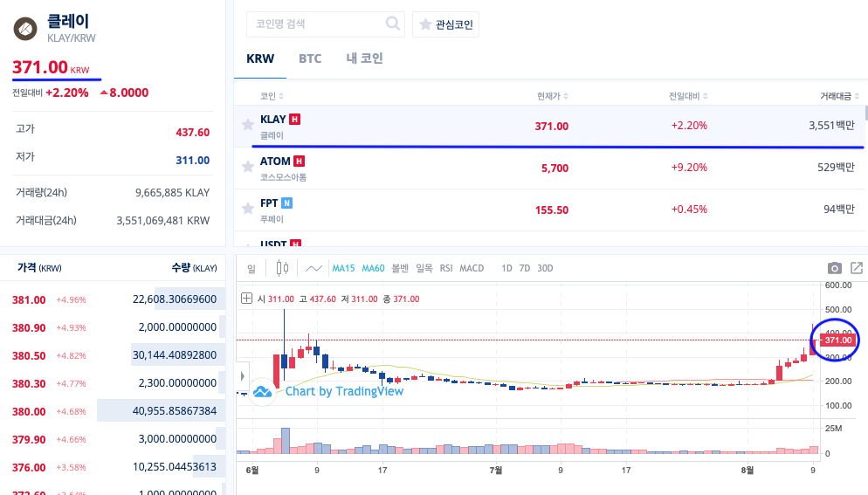Toggle the MA60 indicator

coord(373,268)
